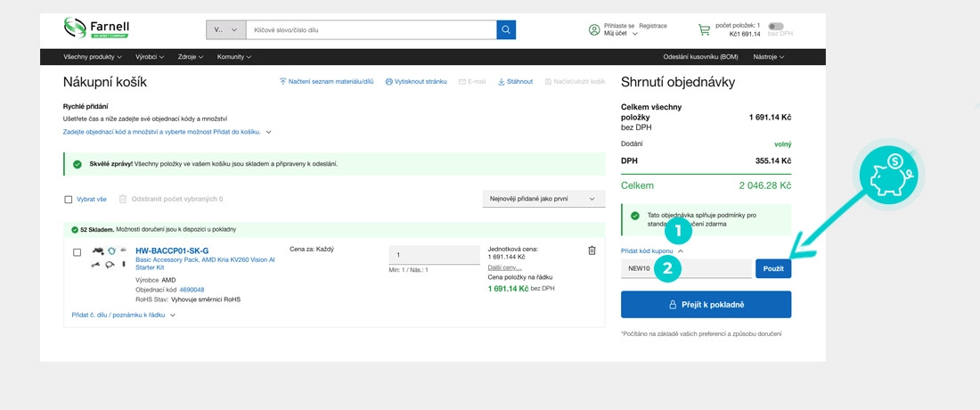
Task: Open the sort dropdown Nejnověji přidané jako první
Action: click(543, 199)
